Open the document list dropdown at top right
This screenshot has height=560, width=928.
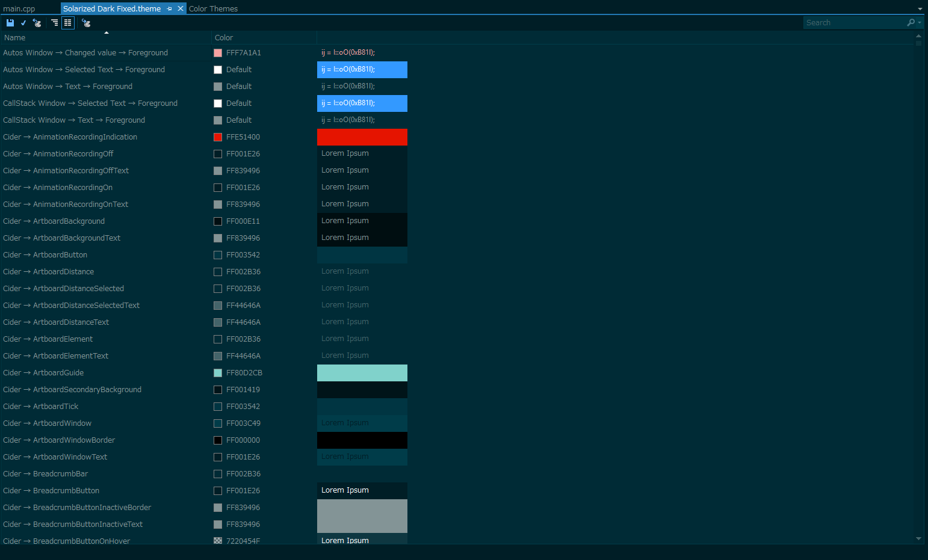coord(921,8)
